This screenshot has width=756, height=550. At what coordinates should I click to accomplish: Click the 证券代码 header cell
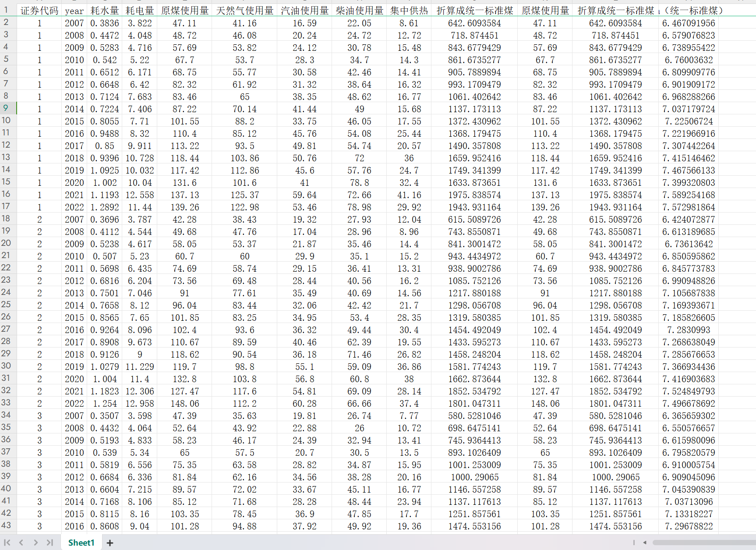click(x=39, y=11)
